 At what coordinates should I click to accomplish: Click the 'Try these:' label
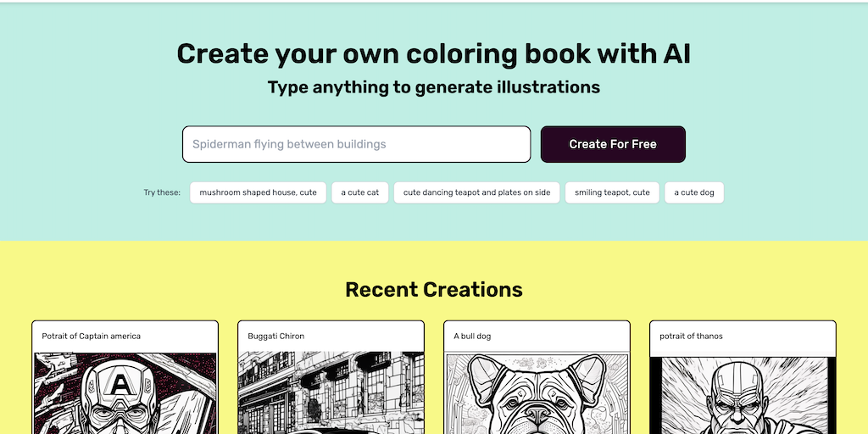[x=162, y=192]
